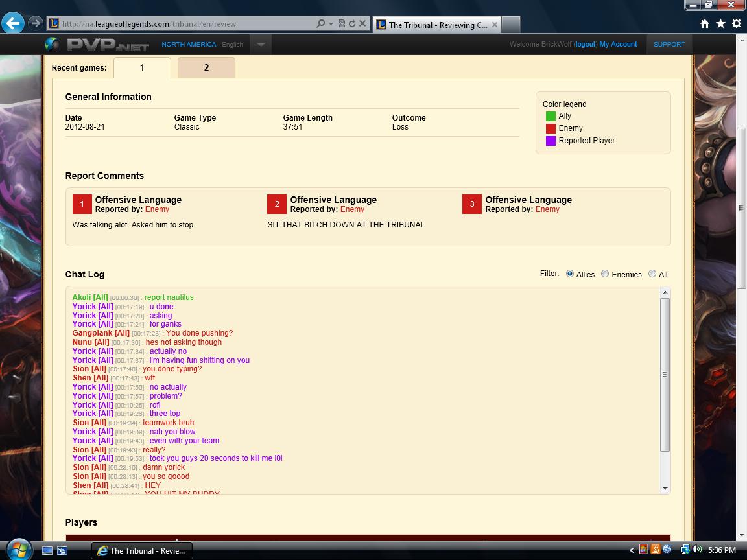Select the Allies chat filter
Screen dimensions: 747x560
(570, 274)
